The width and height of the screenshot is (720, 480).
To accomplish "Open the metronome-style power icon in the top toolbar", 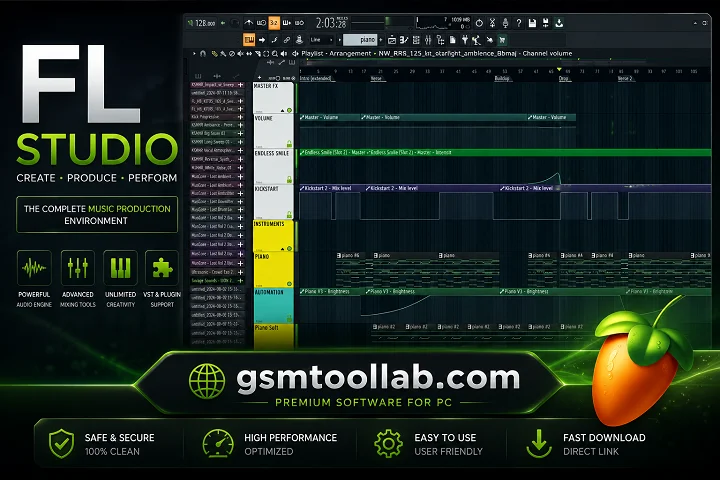I will coord(479,23).
